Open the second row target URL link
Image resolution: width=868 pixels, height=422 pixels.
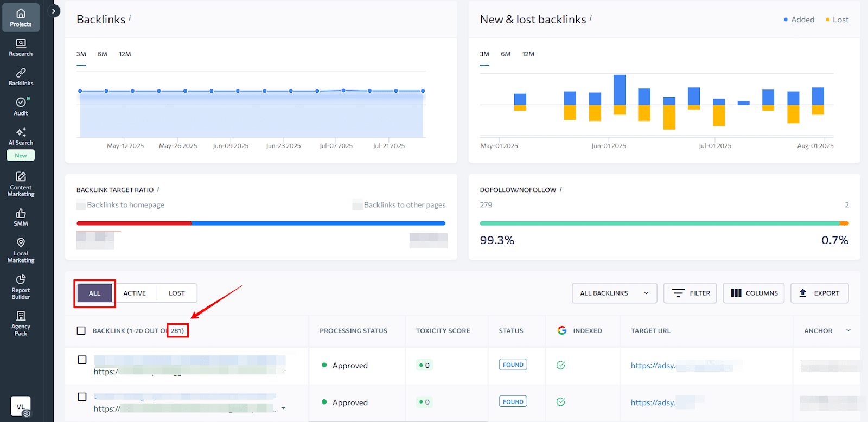653,402
